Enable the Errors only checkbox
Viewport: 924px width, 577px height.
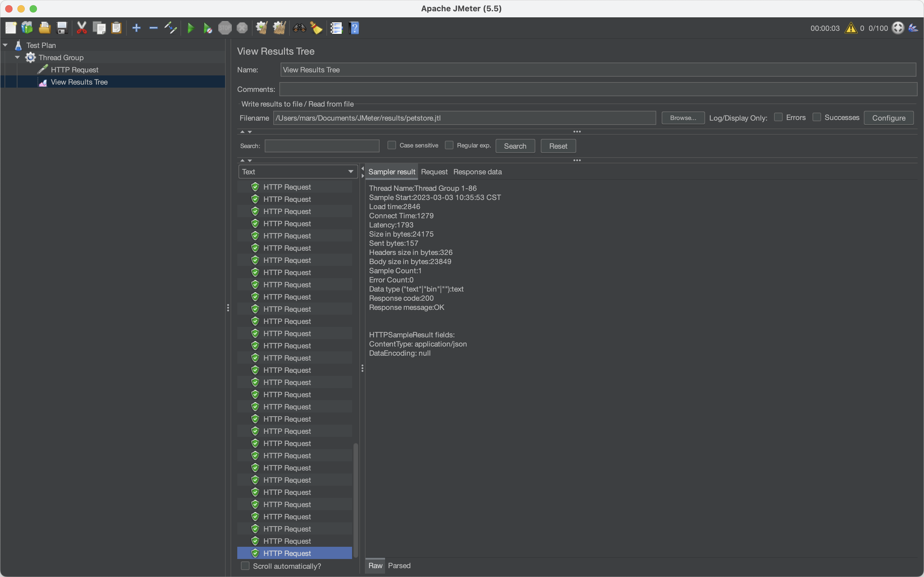tap(778, 117)
